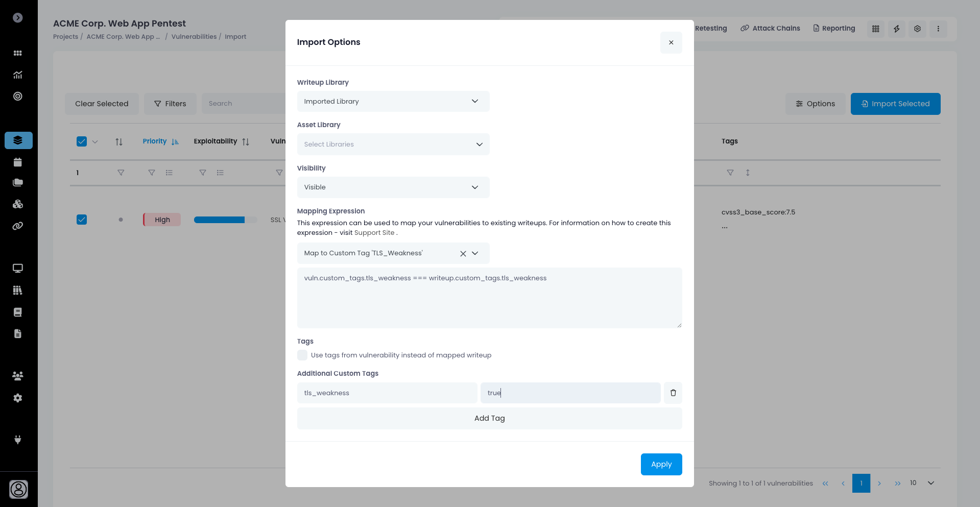Expand the Asset Library select
The image size is (980, 507).
[x=393, y=144]
